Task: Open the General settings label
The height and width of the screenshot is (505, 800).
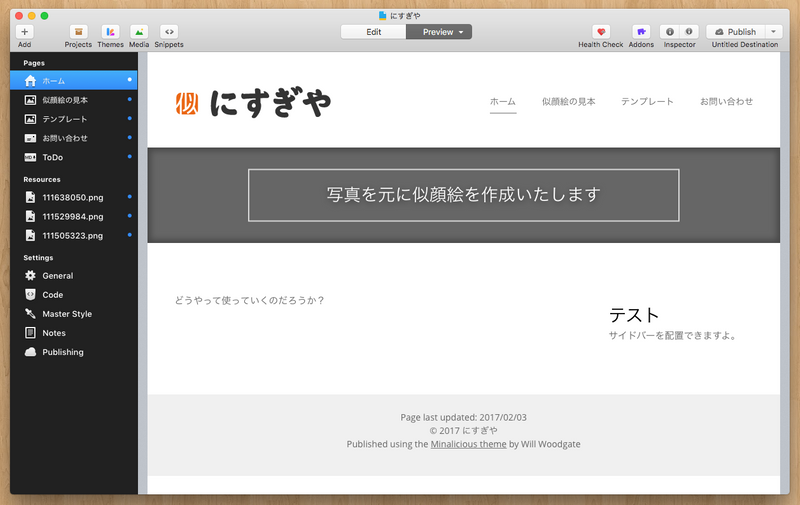Action: 58,275
